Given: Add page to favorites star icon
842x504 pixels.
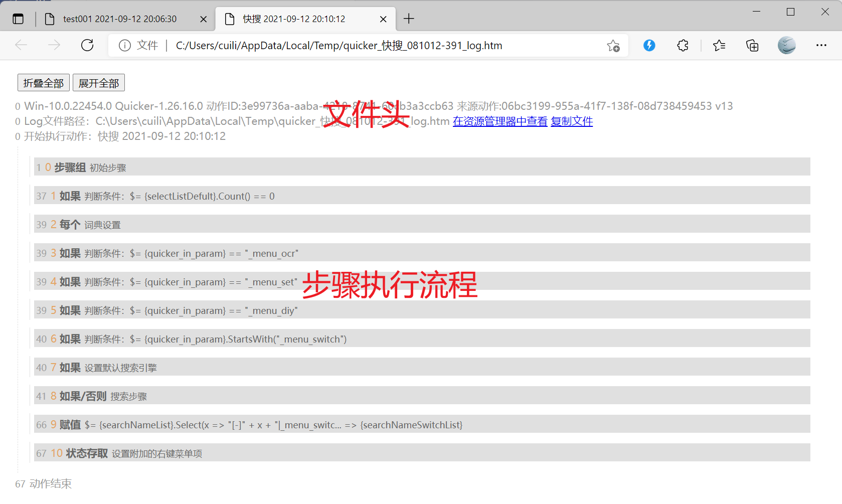Looking at the screenshot, I should click(613, 46).
